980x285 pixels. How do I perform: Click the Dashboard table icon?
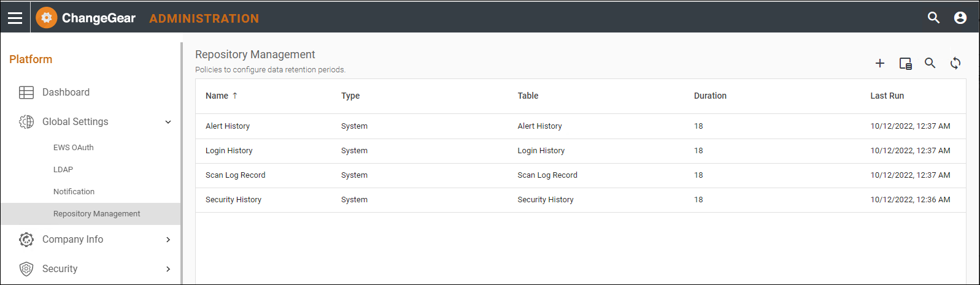(26, 93)
